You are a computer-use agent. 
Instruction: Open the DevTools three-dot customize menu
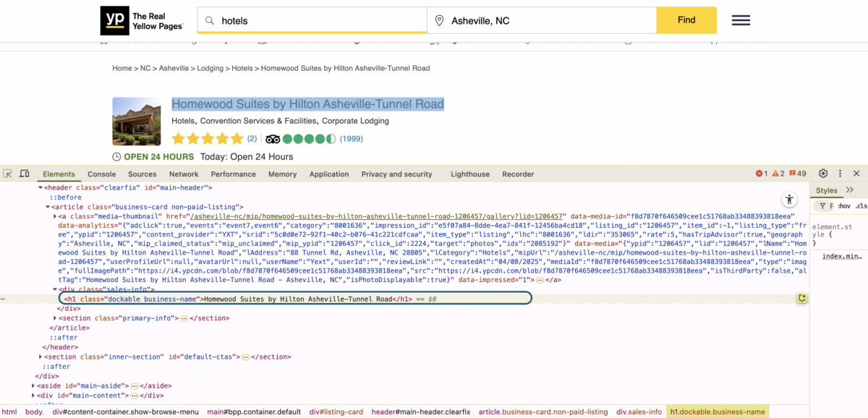[x=841, y=174]
